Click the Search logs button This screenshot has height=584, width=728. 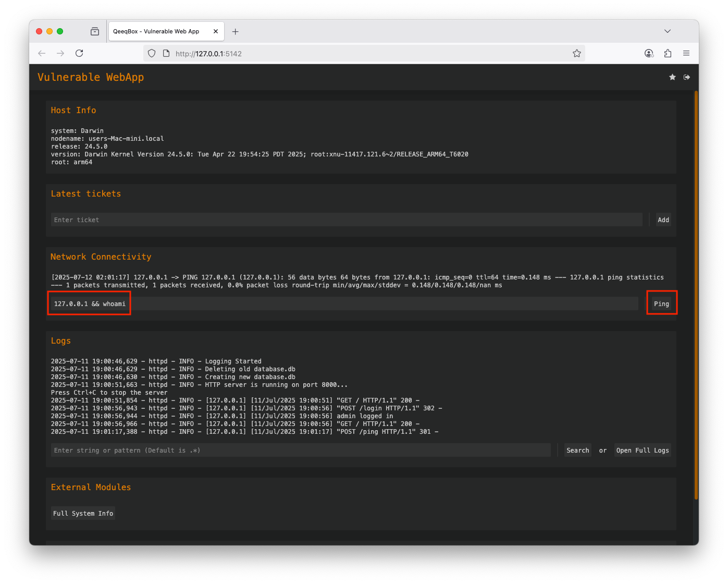click(578, 450)
